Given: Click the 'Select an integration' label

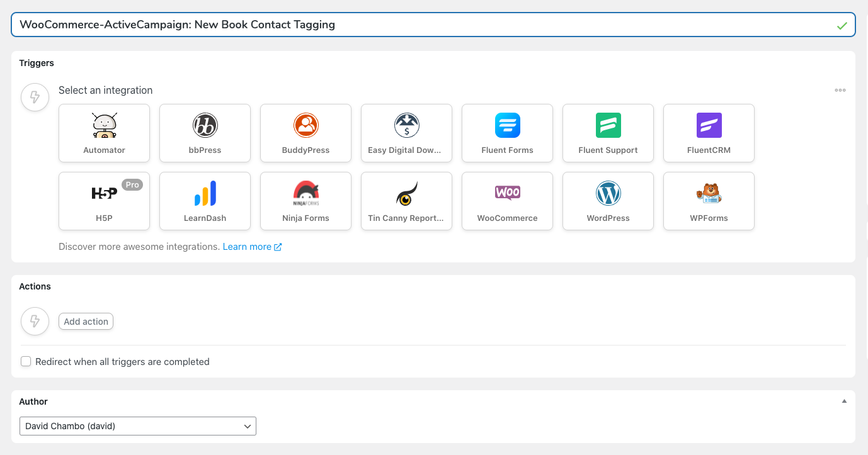Looking at the screenshot, I should (106, 90).
